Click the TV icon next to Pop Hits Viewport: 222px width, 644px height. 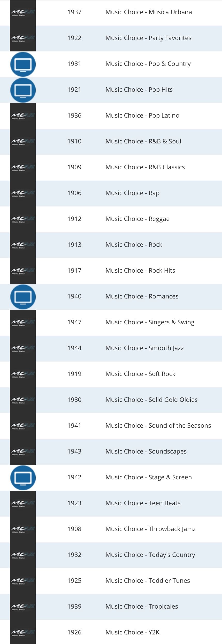(23, 90)
